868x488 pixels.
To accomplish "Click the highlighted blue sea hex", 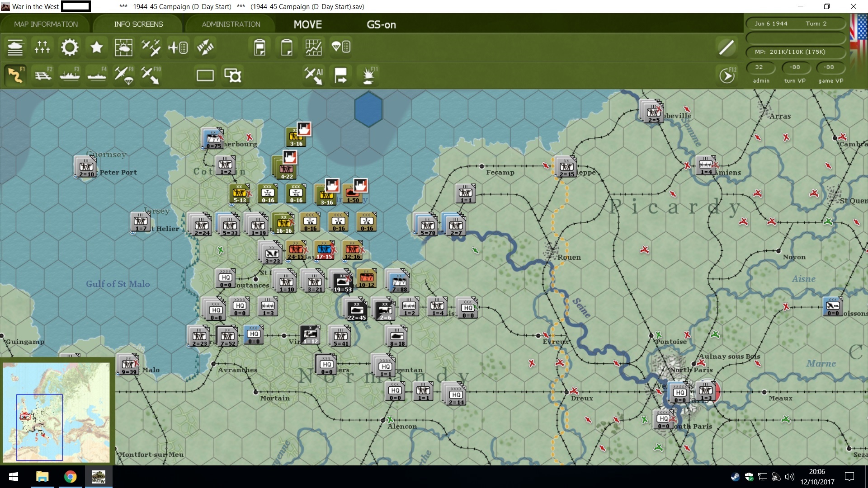I will (x=368, y=109).
